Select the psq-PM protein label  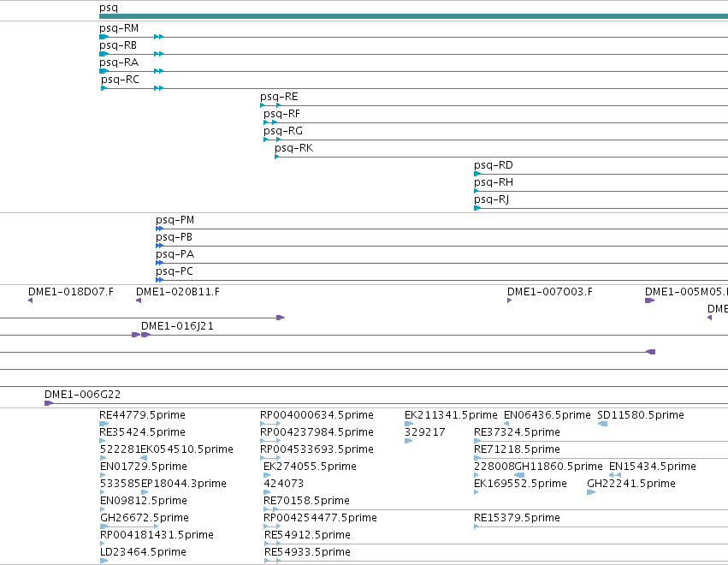click(x=175, y=220)
